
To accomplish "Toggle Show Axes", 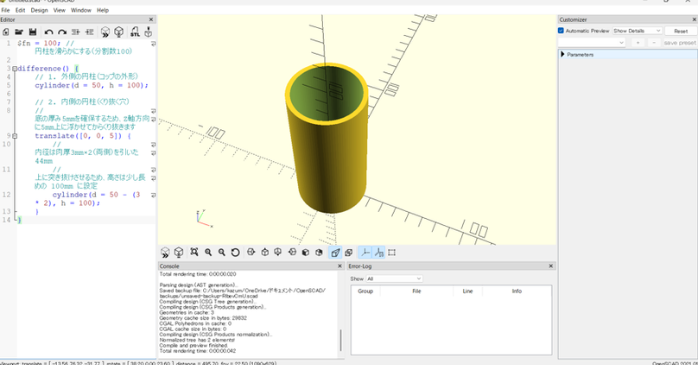I will coord(365,252).
